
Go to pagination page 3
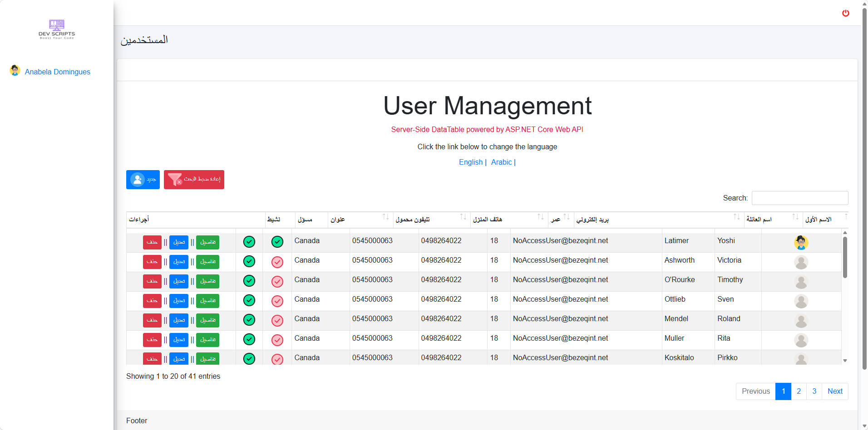click(814, 391)
